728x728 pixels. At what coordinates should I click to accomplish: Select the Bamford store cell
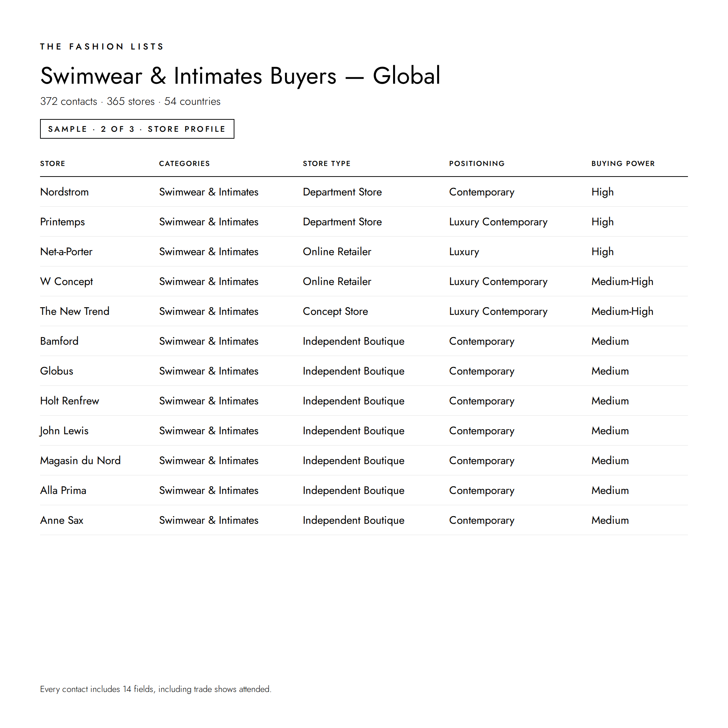59,341
